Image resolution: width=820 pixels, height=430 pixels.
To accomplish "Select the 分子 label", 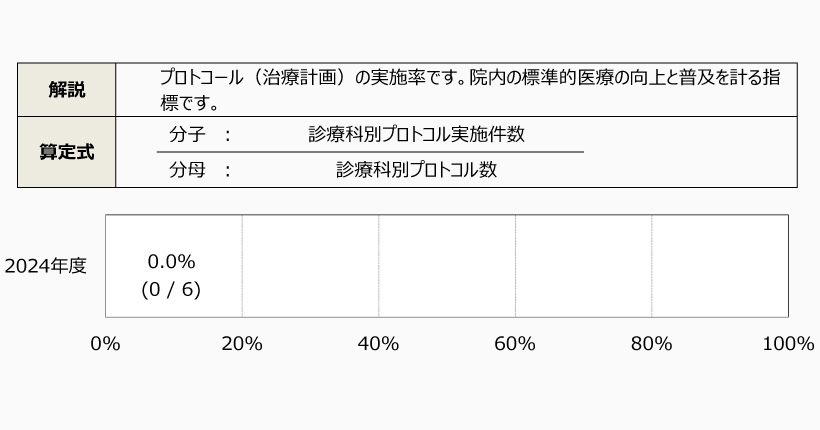I will pos(187,134).
